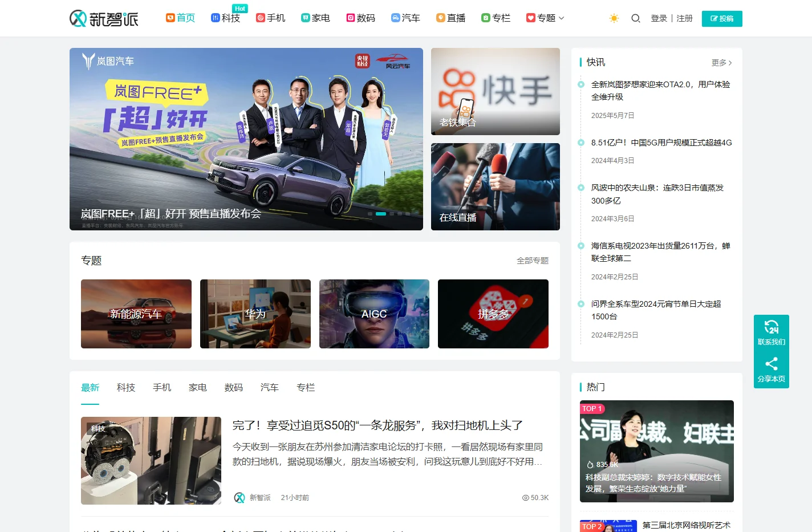Click the search magnifier icon
The image size is (812, 532).
coord(635,18)
